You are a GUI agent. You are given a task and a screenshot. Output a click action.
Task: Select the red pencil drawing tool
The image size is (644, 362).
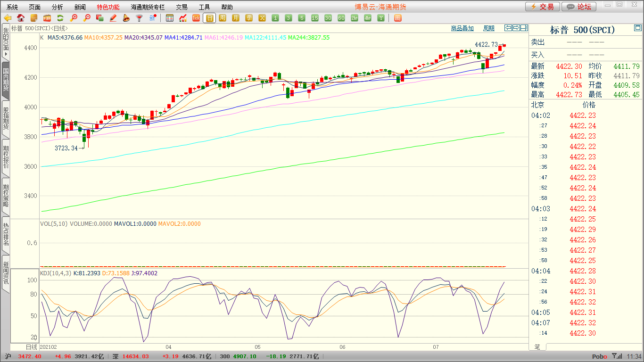[x=113, y=18]
